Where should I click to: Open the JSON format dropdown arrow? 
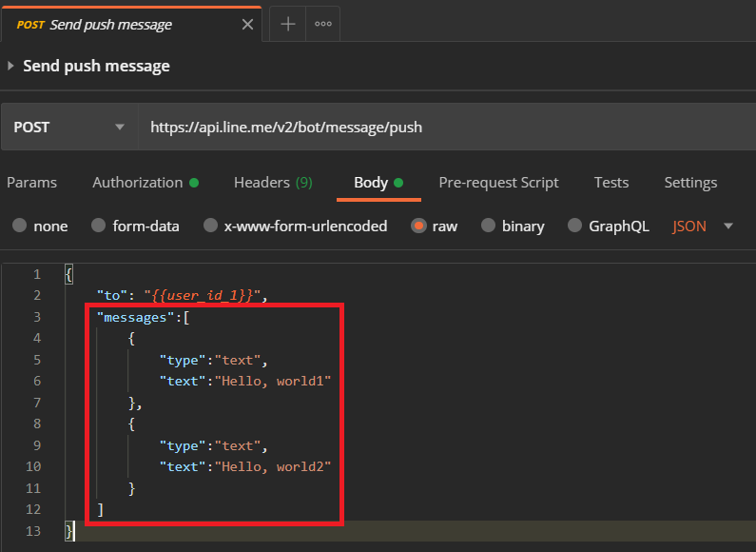tap(728, 226)
